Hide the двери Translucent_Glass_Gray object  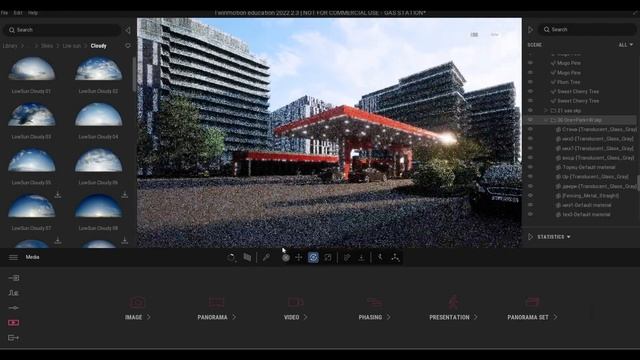pos(530,186)
